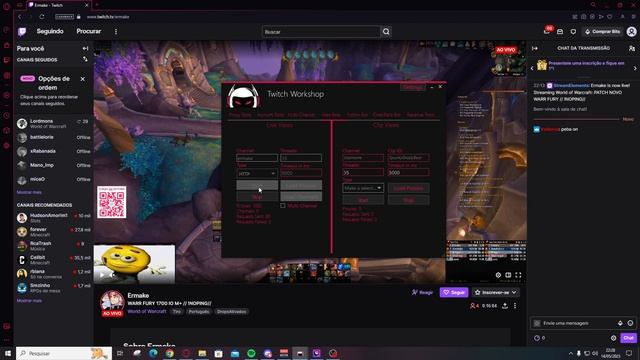Screen dimensions: 640x360
Task: Click the Live Views channel input field
Action: 257,158
